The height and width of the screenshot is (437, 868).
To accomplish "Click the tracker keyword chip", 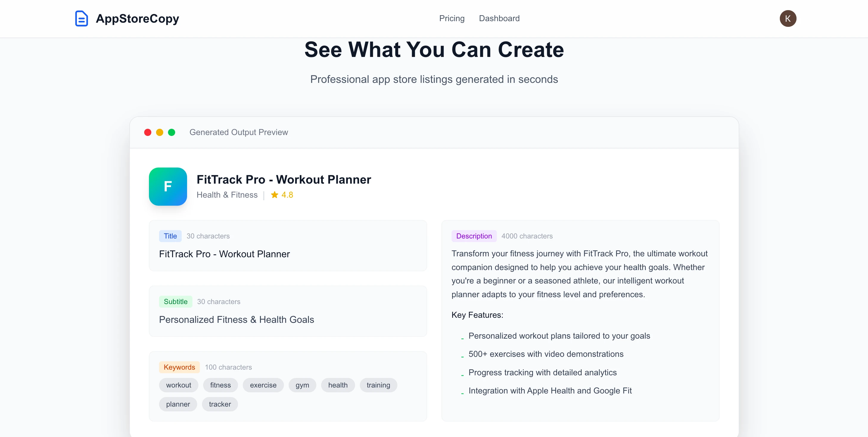I will pyautogui.click(x=220, y=404).
